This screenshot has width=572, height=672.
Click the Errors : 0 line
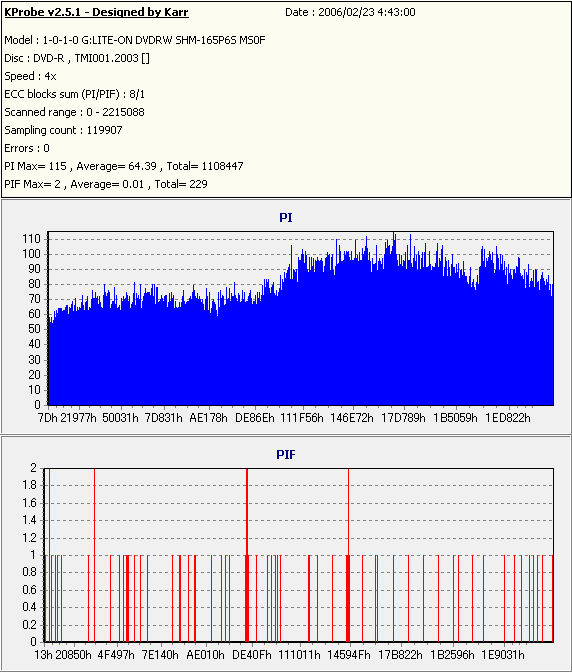(x=27, y=148)
